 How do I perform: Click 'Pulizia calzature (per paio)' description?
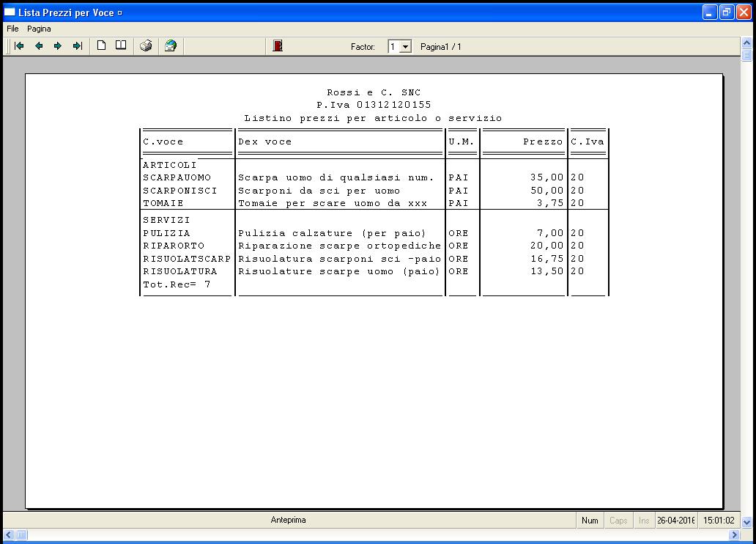click(332, 233)
